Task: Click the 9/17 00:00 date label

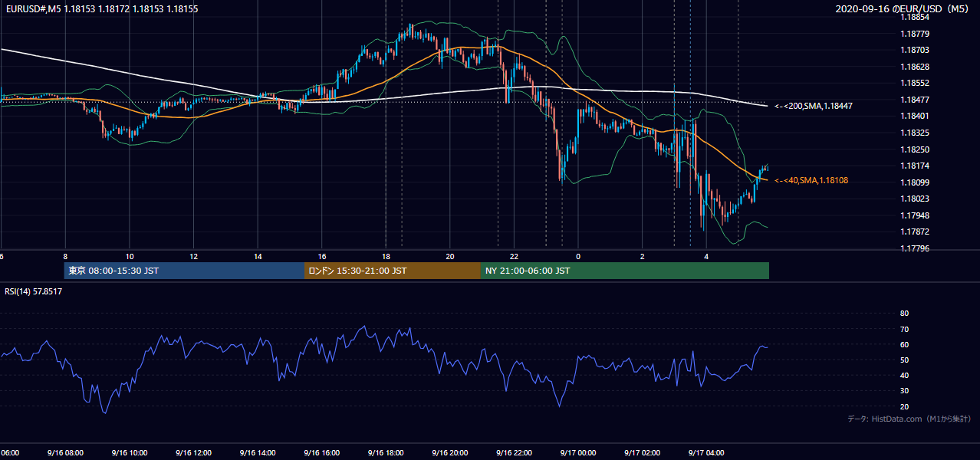Action: (x=578, y=453)
